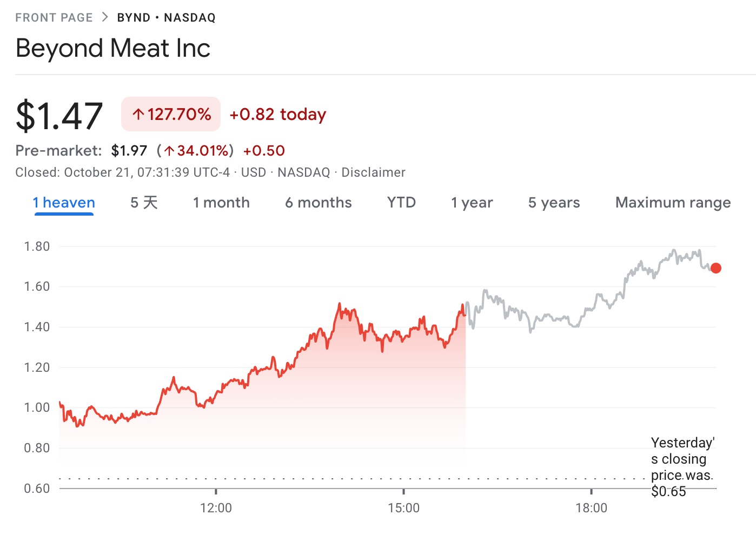Screen dimensions: 756x535
Task: Click the 12:00 time axis label
Action: (216, 508)
